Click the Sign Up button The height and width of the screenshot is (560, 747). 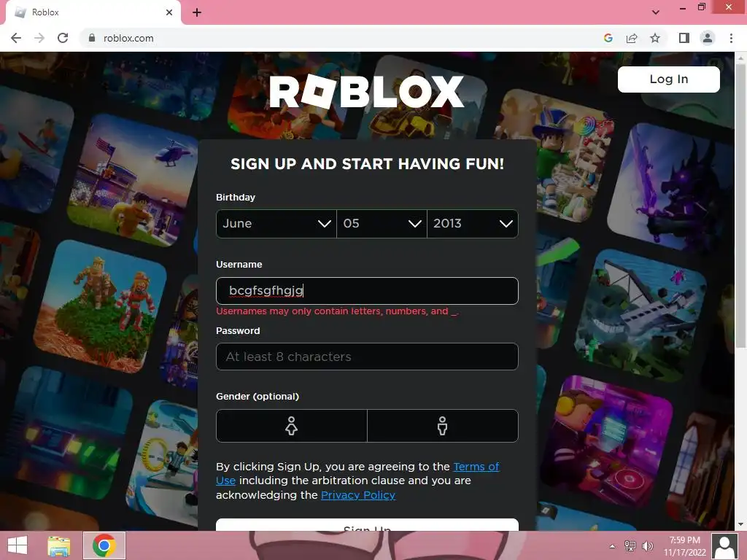367,525
